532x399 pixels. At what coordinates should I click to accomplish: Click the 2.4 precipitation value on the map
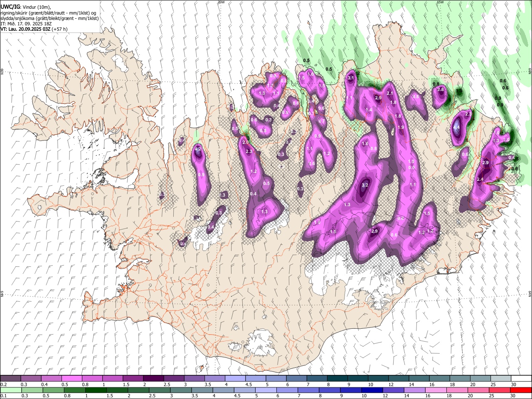point(480,179)
